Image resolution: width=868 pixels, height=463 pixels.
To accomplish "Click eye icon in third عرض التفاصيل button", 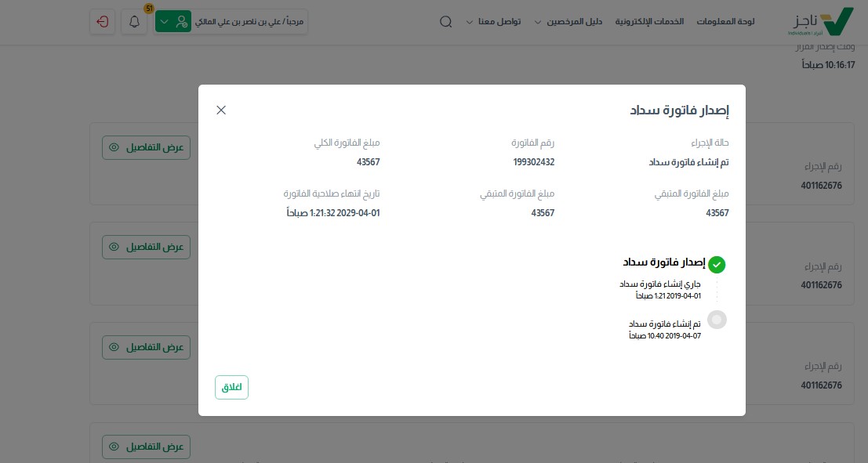I will 114,346.
